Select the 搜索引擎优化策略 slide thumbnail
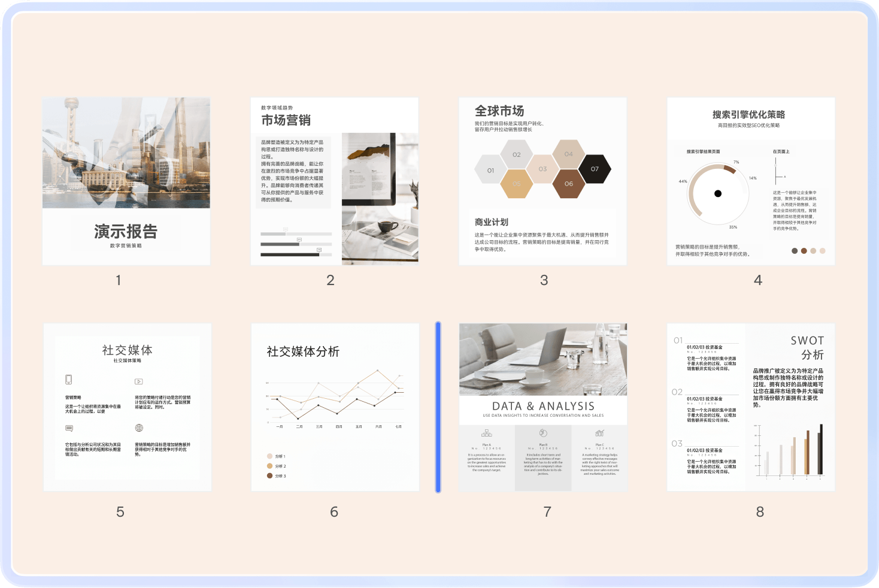879x588 pixels. [751, 181]
